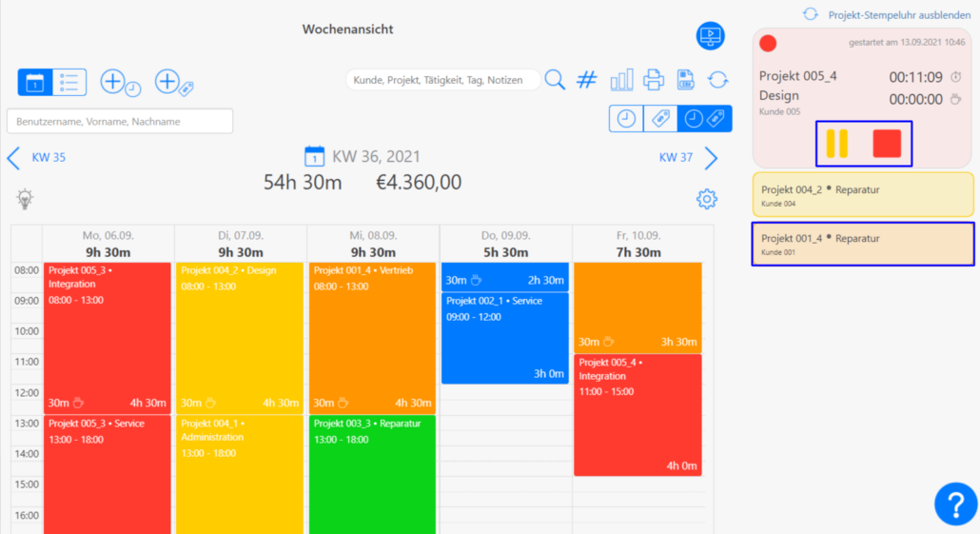This screenshot has height=534, width=980.
Task: Show time-only display mode
Action: [x=626, y=118]
